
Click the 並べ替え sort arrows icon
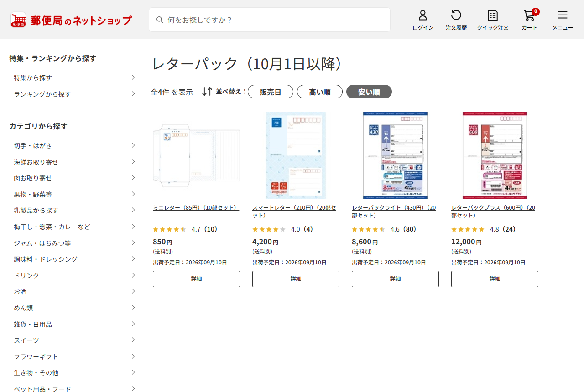pyautogui.click(x=207, y=91)
